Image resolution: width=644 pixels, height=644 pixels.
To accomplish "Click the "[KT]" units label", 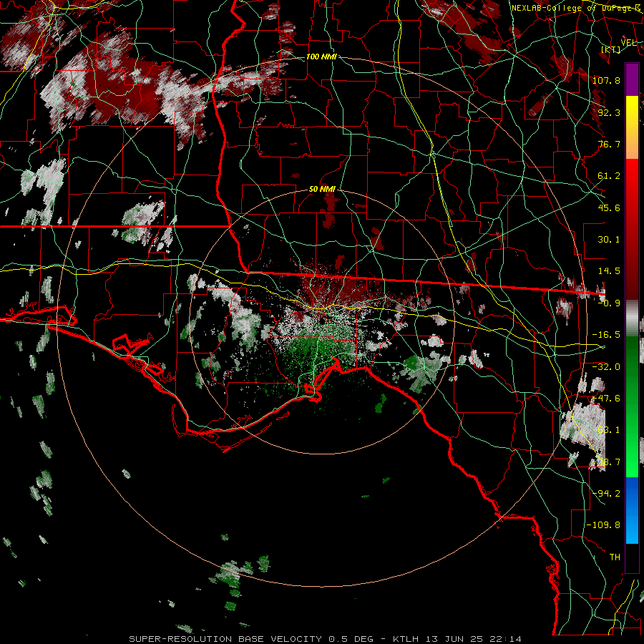I will pyautogui.click(x=611, y=49).
